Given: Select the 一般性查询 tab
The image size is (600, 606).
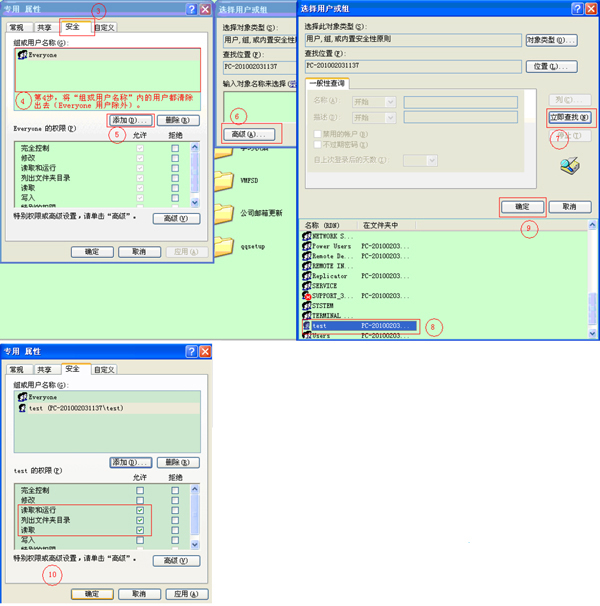Looking at the screenshot, I should click(x=327, y=83).
